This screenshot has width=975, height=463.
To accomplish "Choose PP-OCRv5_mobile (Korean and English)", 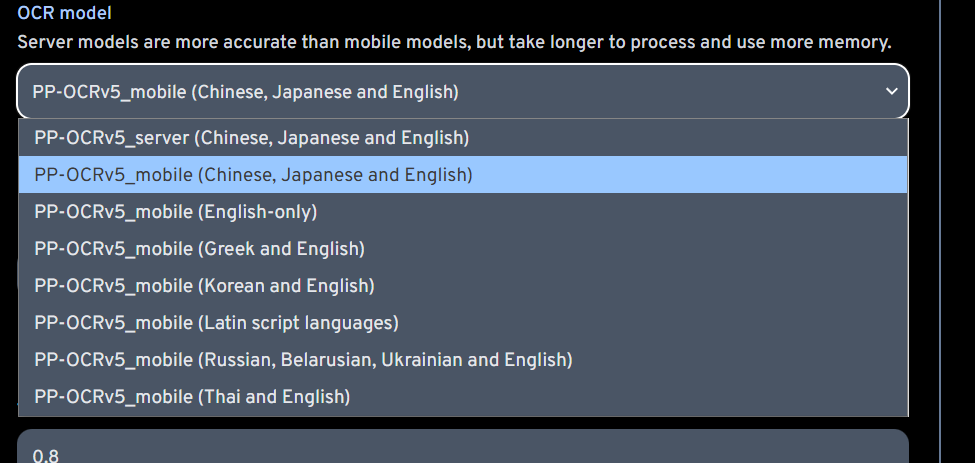I will [204, 285].
